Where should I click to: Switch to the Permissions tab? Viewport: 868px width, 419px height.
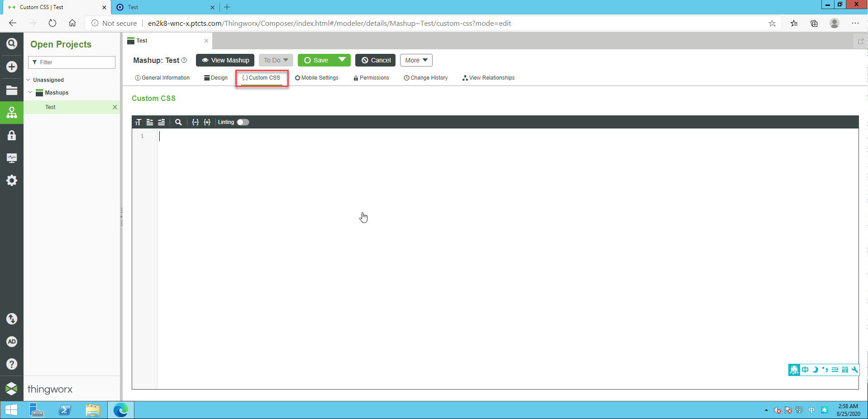click(371, 77)
